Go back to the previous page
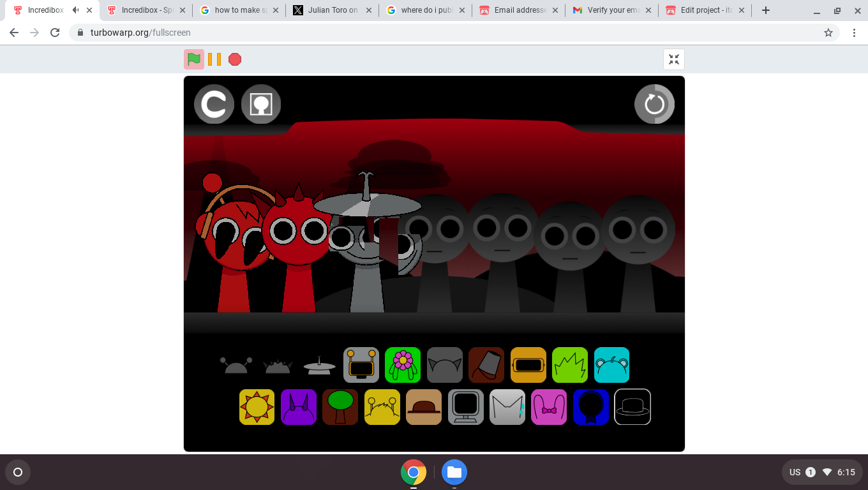This screenshot has width=868, height=490. (14, 33)
